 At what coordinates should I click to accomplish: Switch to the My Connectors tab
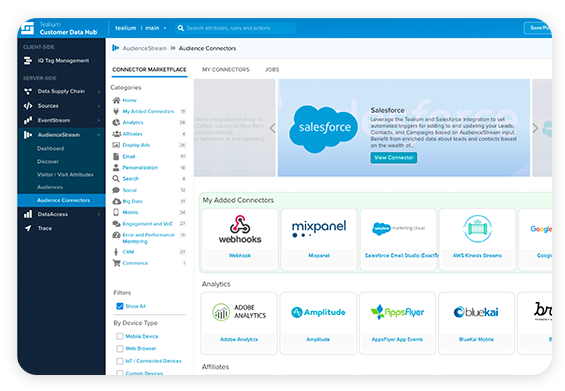point(226,70)
